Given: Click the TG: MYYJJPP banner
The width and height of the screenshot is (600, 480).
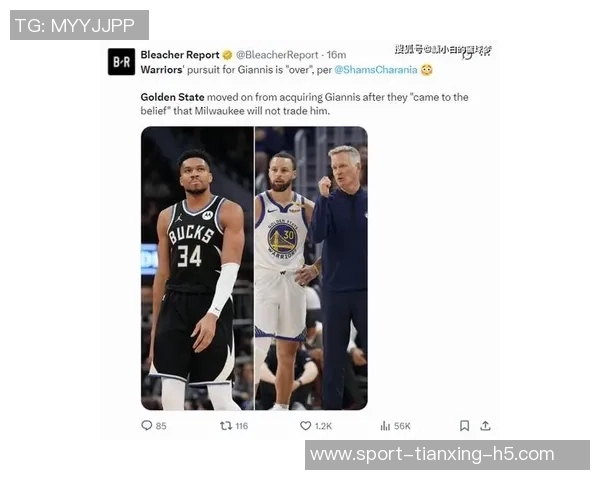Looking at the screenshot, I should (x=79, y=25).
